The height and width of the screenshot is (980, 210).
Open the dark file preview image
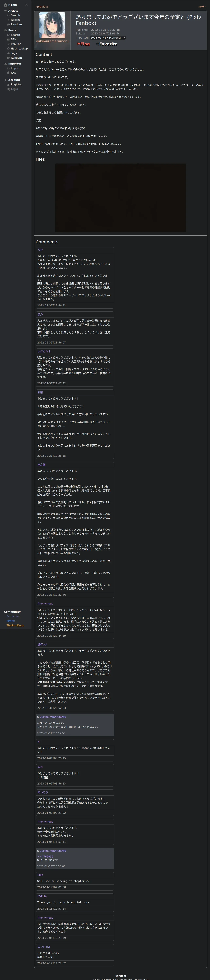pos(120,198)
